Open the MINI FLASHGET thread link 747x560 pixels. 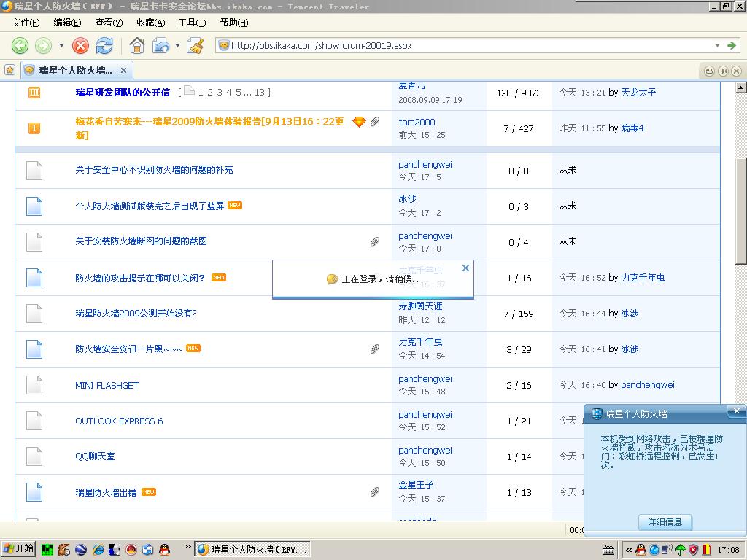tap(107, 385)
